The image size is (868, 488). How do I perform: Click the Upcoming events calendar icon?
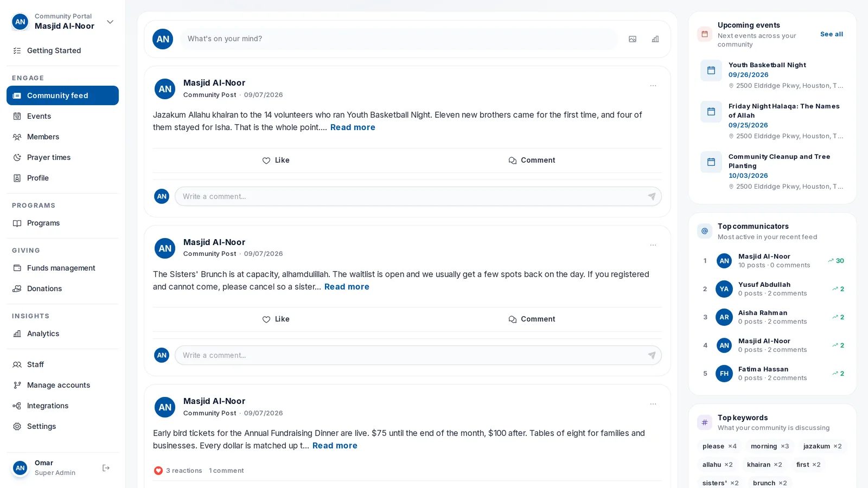pyautogui.click(x=705, y=34)
